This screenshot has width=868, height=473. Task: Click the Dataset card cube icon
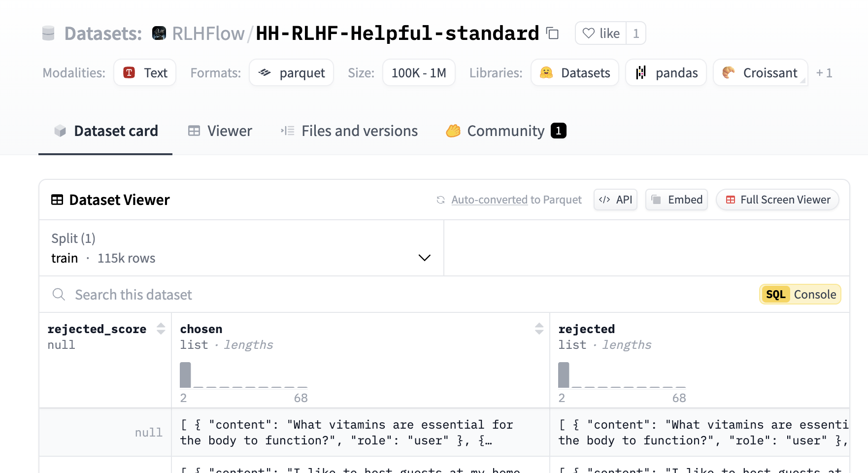(60, 131)
